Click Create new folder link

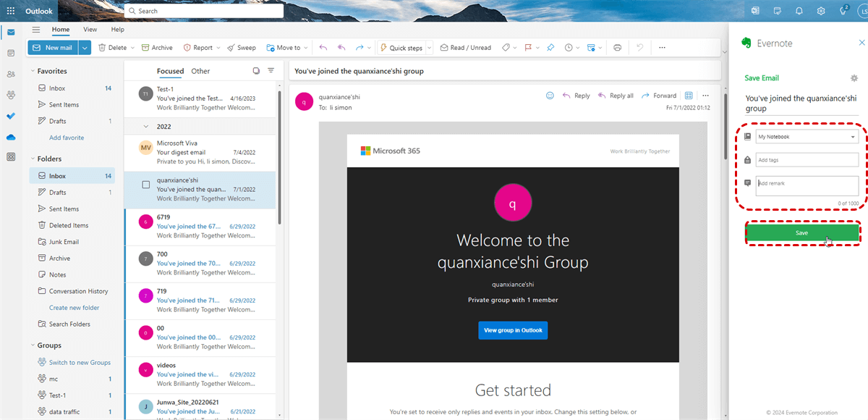point(75,308)
